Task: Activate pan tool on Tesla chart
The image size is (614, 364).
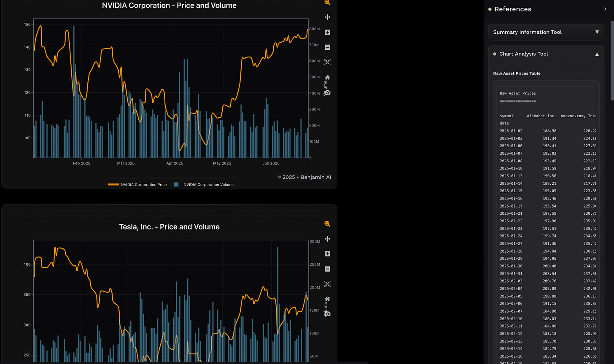Action: (x=327, y=239)
